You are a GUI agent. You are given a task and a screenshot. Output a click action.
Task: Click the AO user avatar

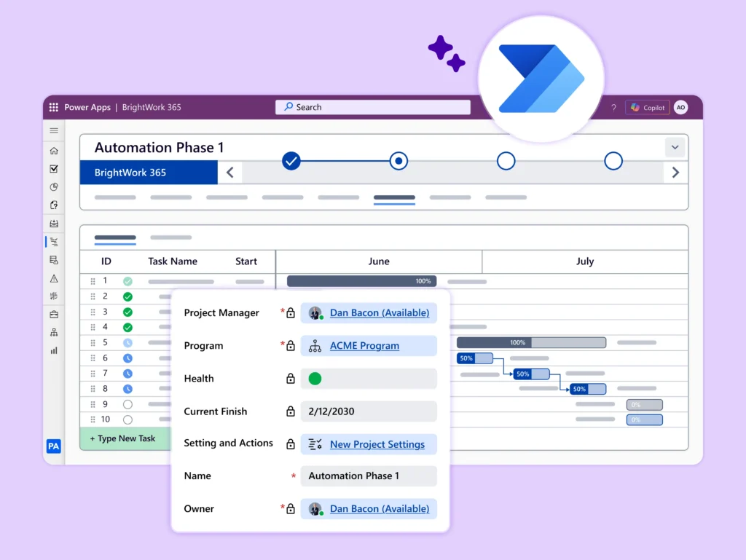point(681,108)
